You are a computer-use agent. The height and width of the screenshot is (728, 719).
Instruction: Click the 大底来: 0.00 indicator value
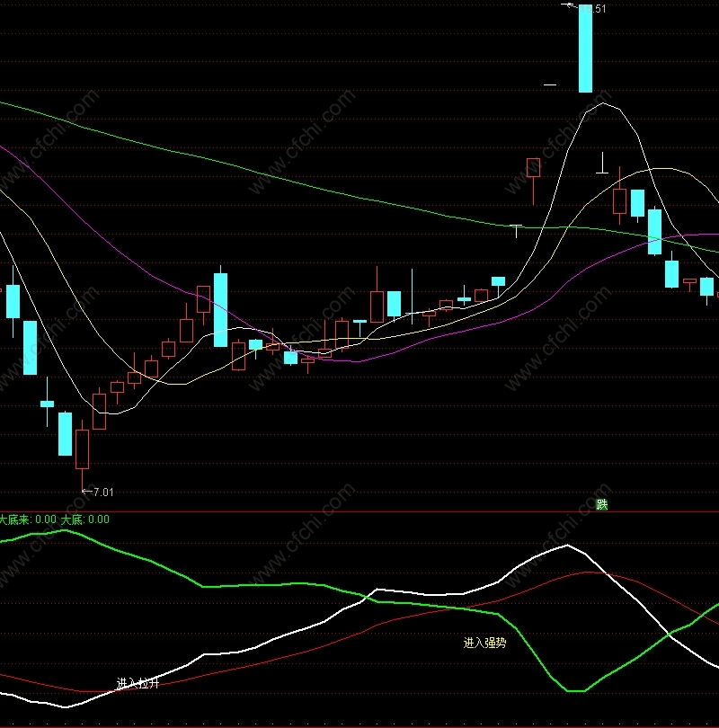(28, 519)
